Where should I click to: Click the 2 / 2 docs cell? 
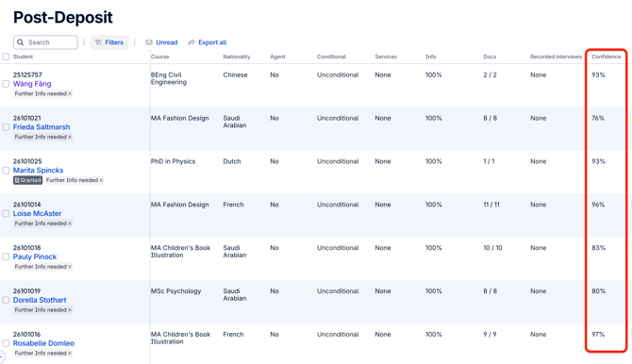point(491,75)
